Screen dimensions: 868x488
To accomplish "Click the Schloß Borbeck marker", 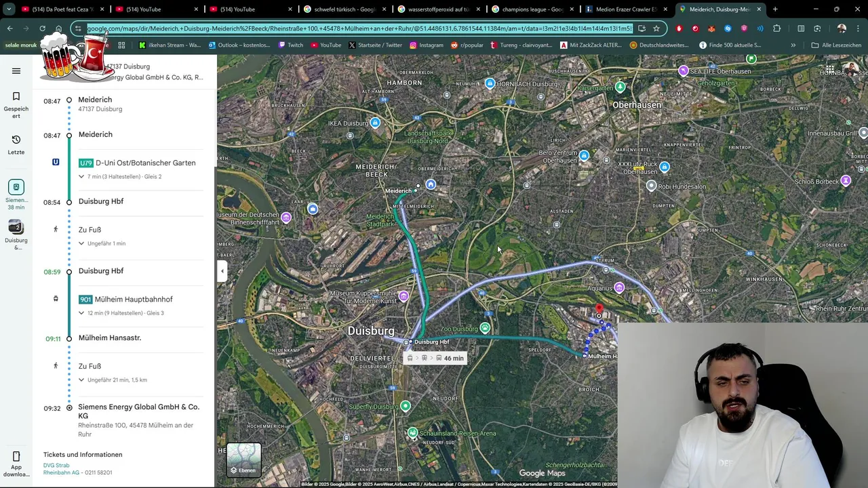I will coord(846,181).
